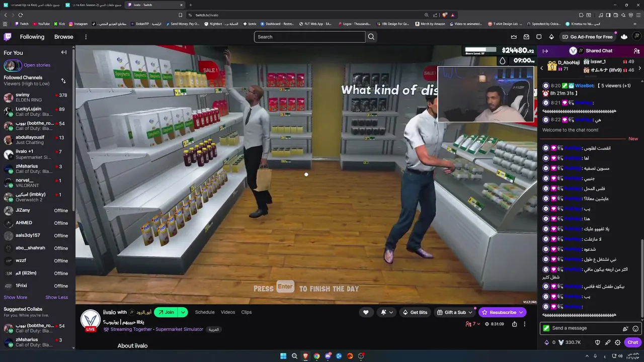Screen dimensions: 644x362
Task: Open norvel__ VALORANT channel
Action: click(x=36, y=183)
